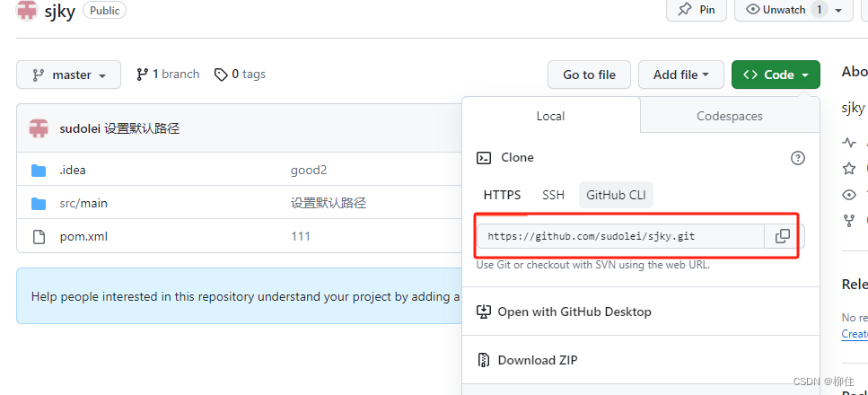The width and height of the screenshot is (868, 395).
Task: Open the src/main folder
Action: [83, 203]
